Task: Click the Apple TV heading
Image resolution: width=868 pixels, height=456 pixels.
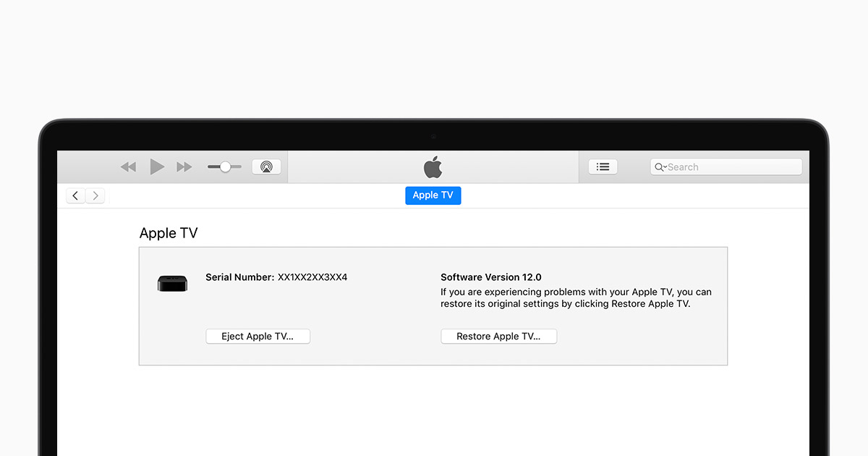Action: click(169, 233)
